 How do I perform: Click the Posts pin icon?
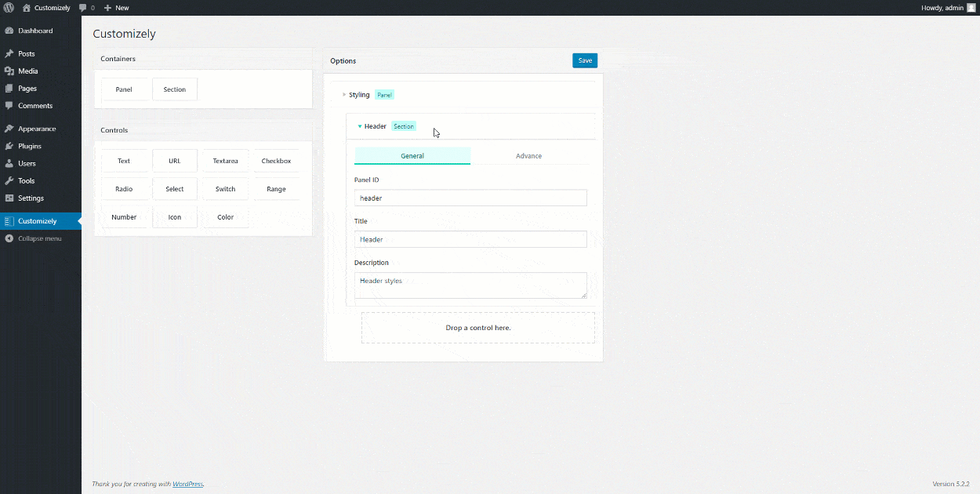coord(9,54)
